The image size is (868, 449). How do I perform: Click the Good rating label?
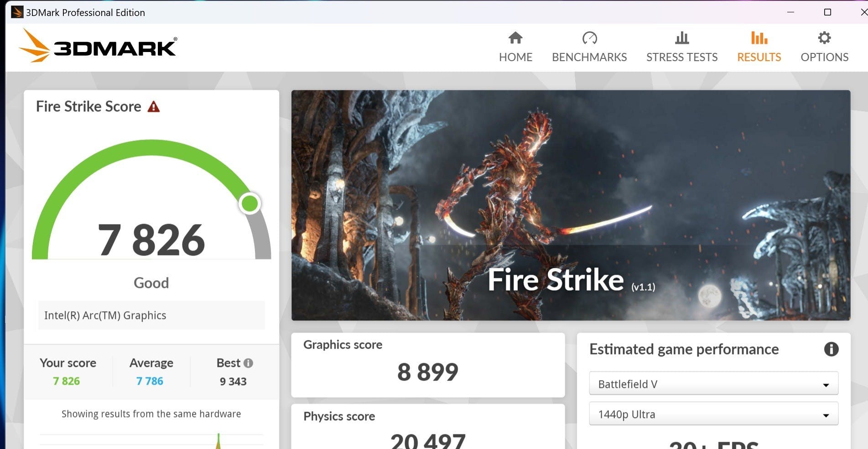(151, 283)
